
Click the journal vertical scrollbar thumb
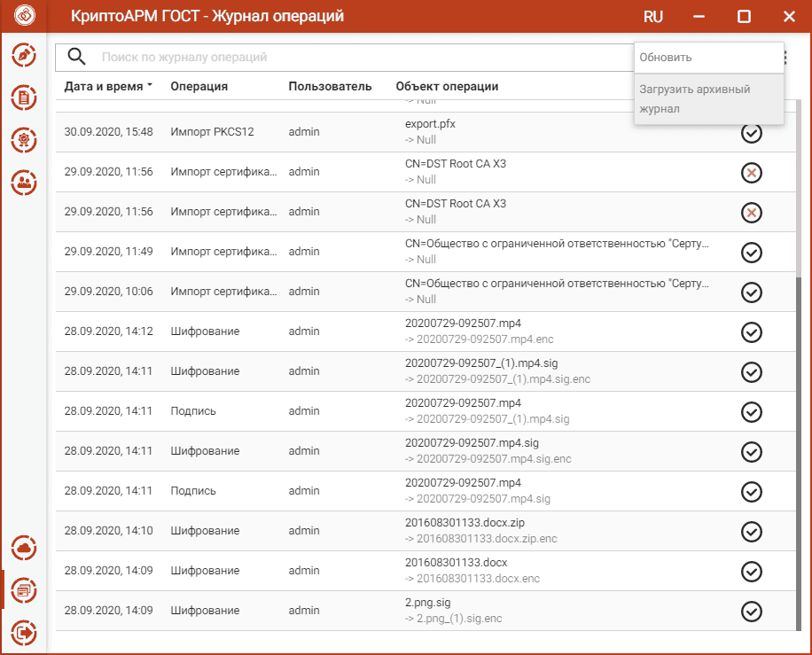tap(799, 454)
